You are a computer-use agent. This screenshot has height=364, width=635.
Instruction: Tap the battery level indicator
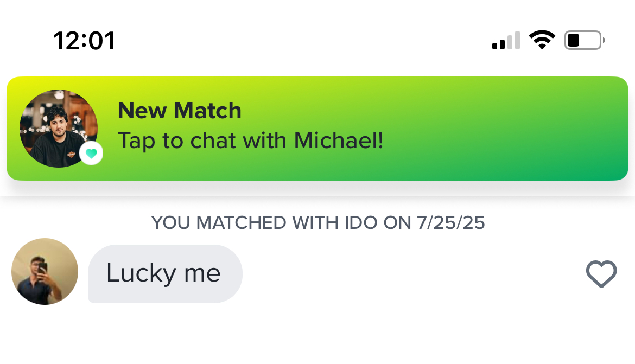pyautogui.click(x=585, y=40)
